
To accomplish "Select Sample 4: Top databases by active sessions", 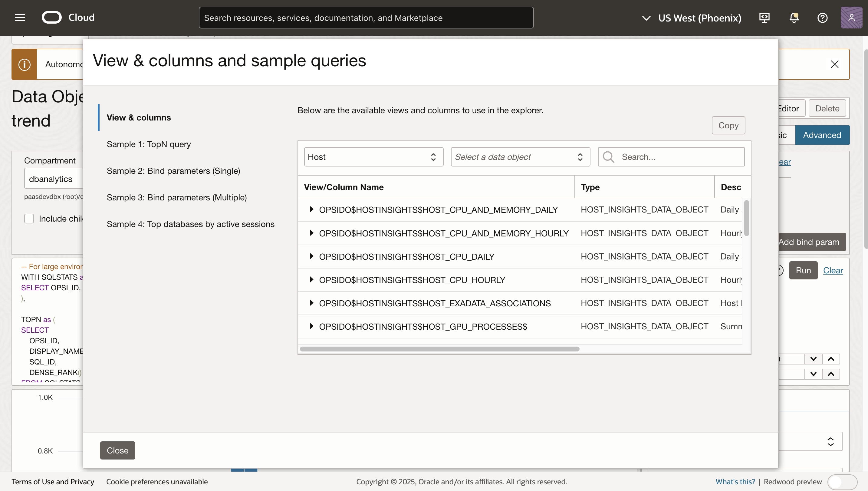I will point(190,224).
